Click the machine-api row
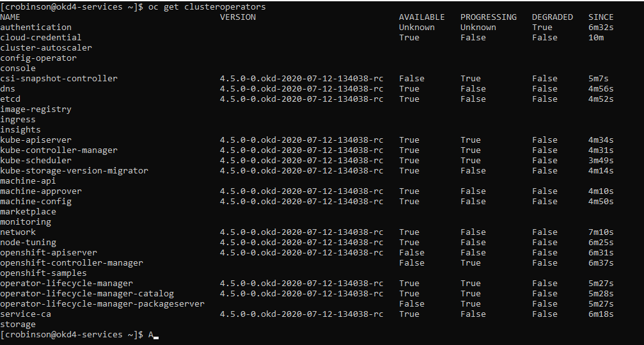Viewport: 644px width, 345px height. 28,181
